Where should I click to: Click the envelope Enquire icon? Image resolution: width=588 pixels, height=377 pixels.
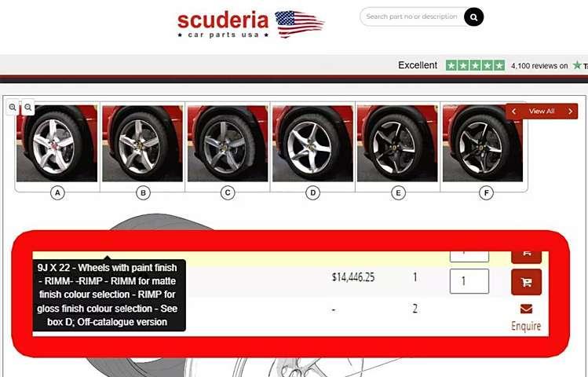click(x=526, y=309)
